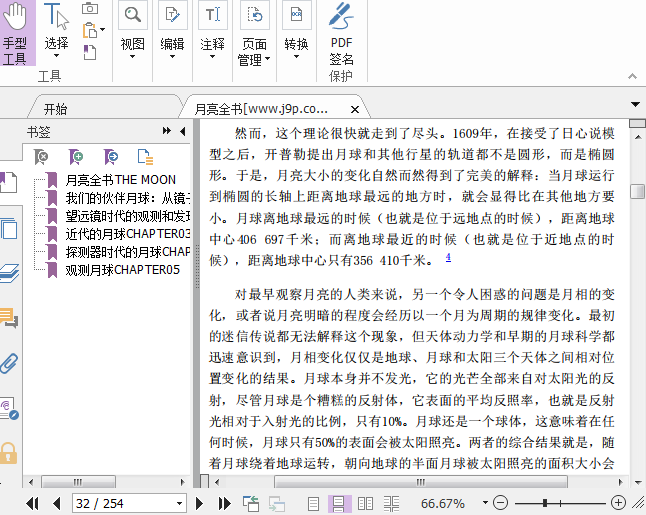Viewport: 646px width, 515px height.
Task: Click the bookmarks panel horizontal scrollbar
Action: click(78, 482)
